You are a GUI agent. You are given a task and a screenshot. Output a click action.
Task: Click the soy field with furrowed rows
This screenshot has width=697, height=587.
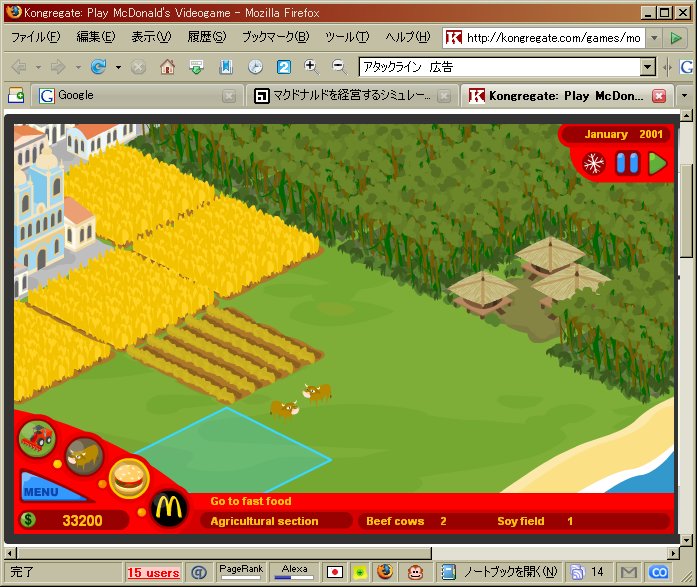pyautogui.click(x=225, y=355)
